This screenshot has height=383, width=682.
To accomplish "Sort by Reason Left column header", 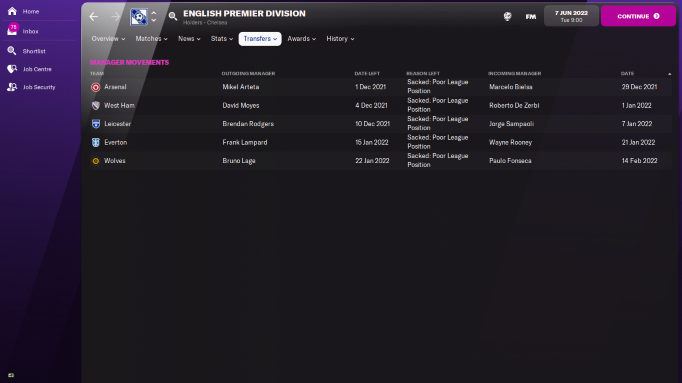I will pos(423,73).
